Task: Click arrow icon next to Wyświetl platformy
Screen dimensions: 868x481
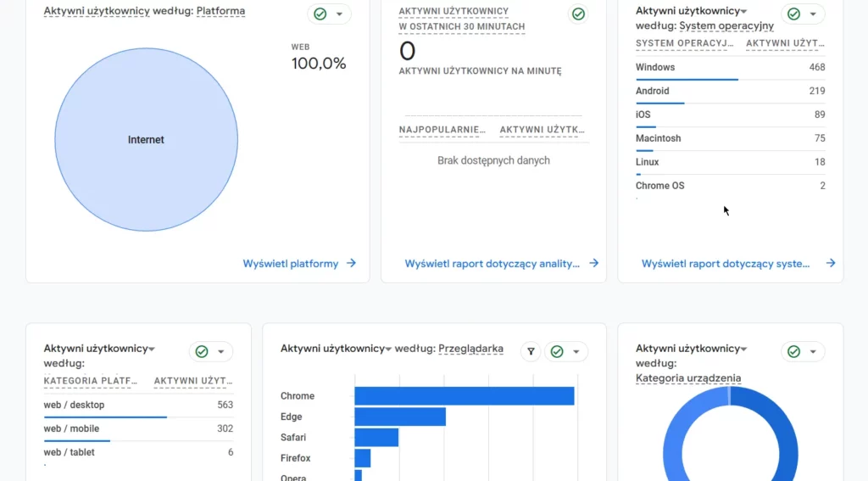Action: click(x=351, y=264)
